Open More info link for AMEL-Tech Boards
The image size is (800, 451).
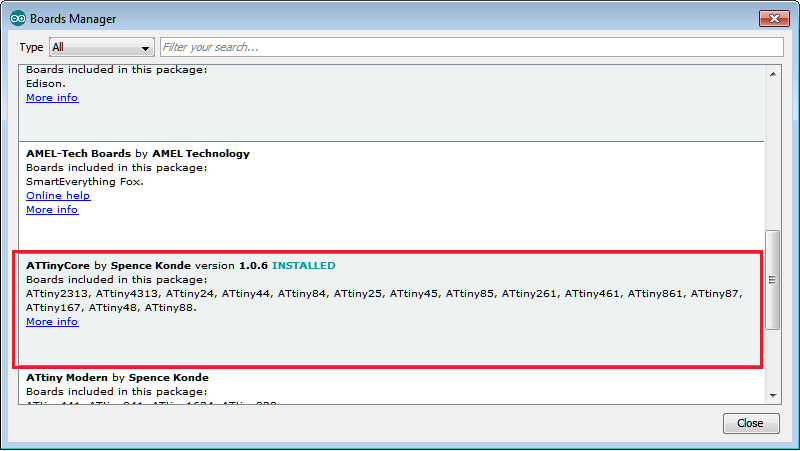[52, 210]
